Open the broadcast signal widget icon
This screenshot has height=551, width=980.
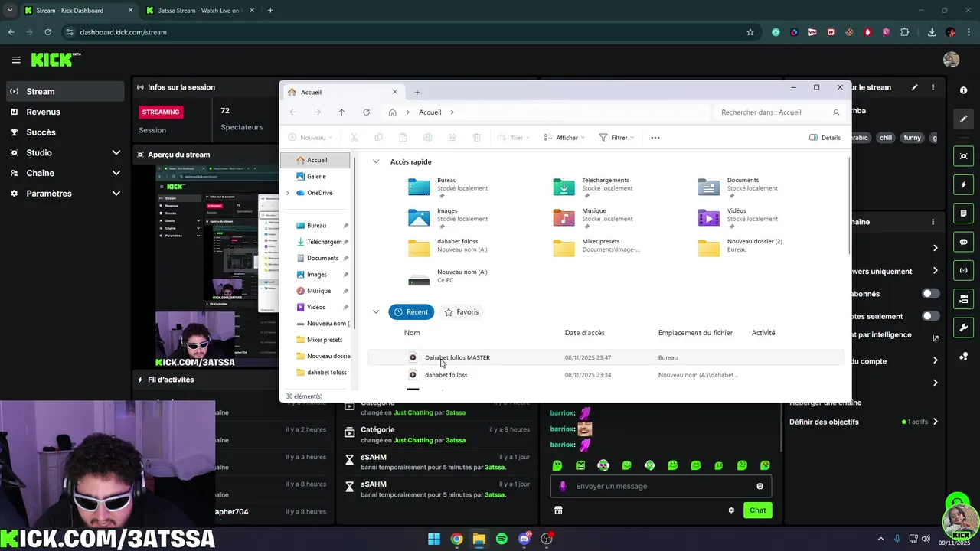click(963, 270)
